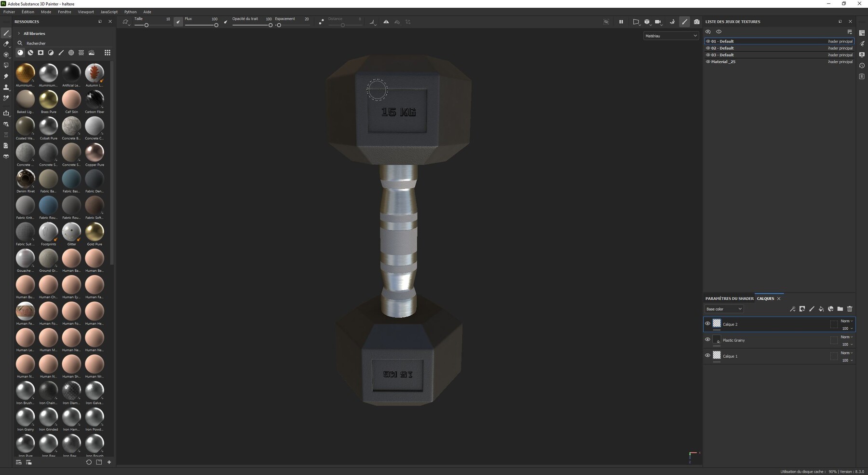The width and height of the screenshot is (868, 475).
Task: Select the Paint tool in the left toolbar
Action: 6,33
